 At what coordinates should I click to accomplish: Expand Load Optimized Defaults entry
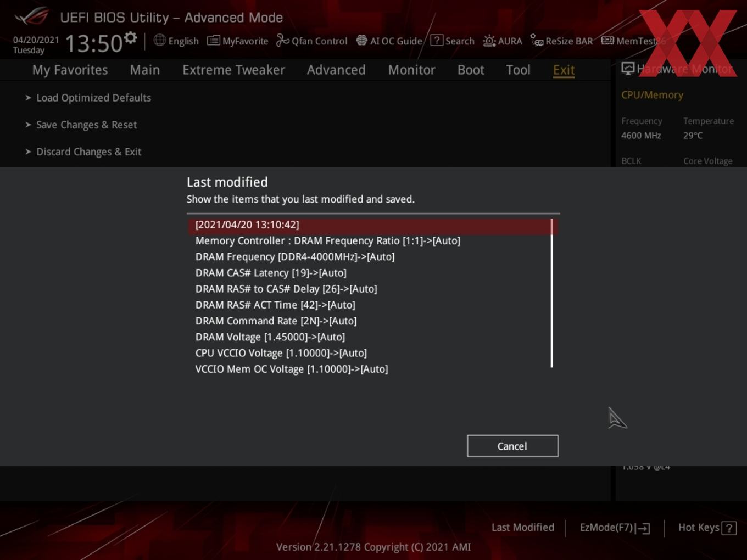[88, 98]
